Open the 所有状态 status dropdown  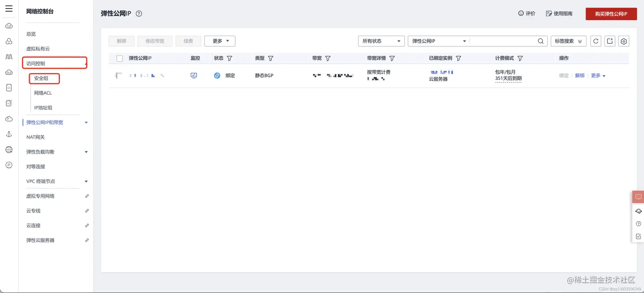tap(380, 41)
